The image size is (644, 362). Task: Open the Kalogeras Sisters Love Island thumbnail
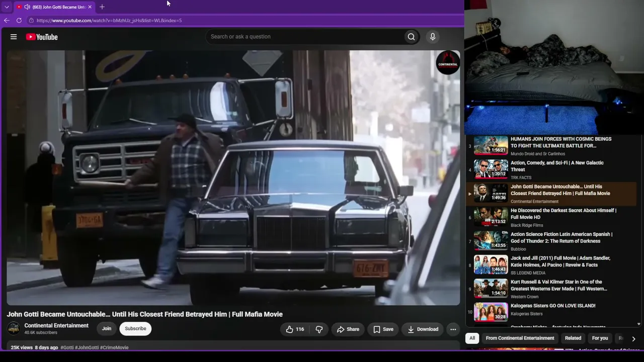pos(491,312)
